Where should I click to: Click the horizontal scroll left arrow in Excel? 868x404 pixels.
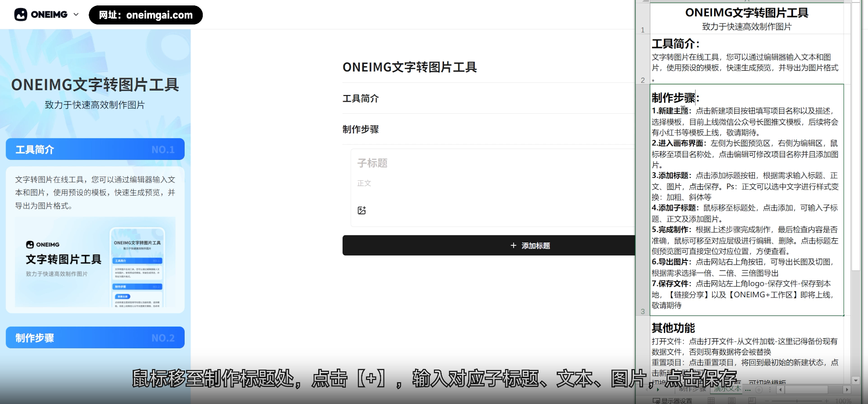pos(780,390)
